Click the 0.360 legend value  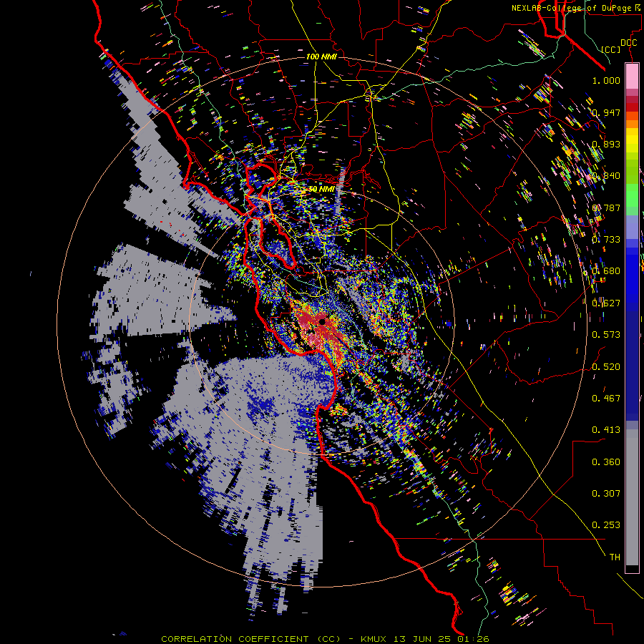pos(606,462)
